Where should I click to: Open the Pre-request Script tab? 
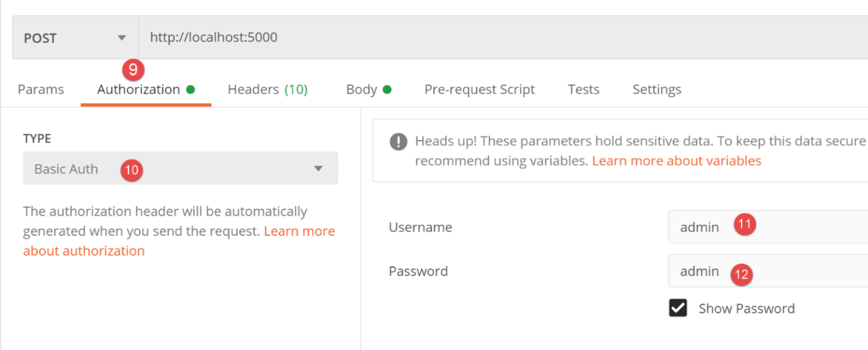tap(479, 90)
